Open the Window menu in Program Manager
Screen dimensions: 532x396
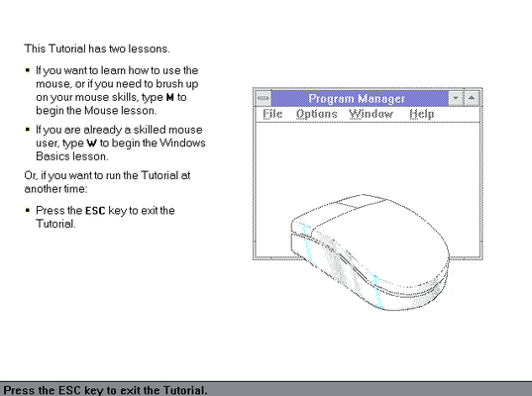[x=371, y=114]
